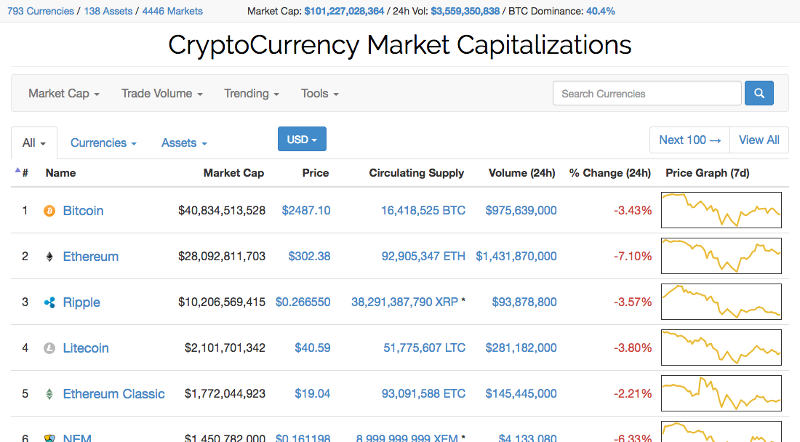Open the Currencies filter dropdown
Screen dimensions: 800x442
click(x=104, y=143)
